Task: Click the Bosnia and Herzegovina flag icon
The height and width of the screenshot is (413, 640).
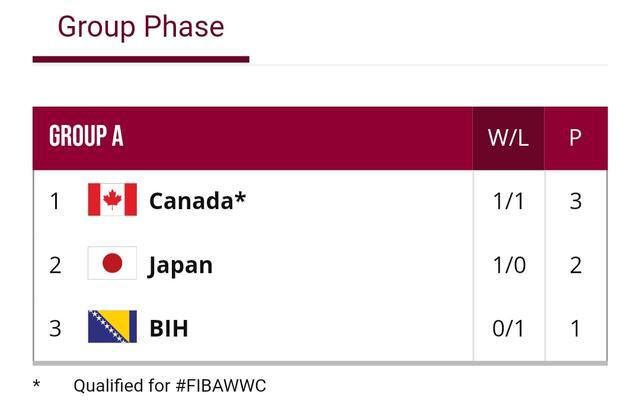Action: pyautogui.click(x=112, y=326)
